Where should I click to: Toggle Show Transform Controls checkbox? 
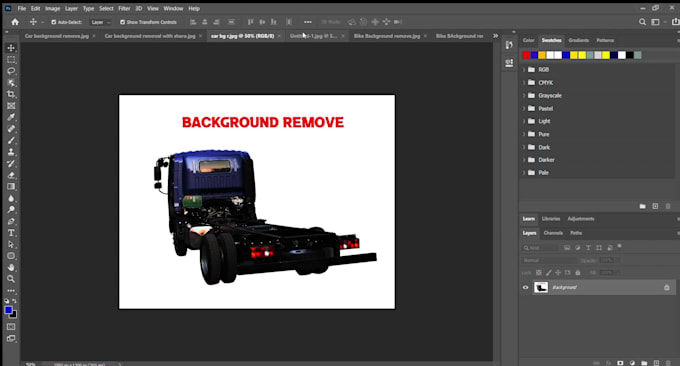[122, 22]
